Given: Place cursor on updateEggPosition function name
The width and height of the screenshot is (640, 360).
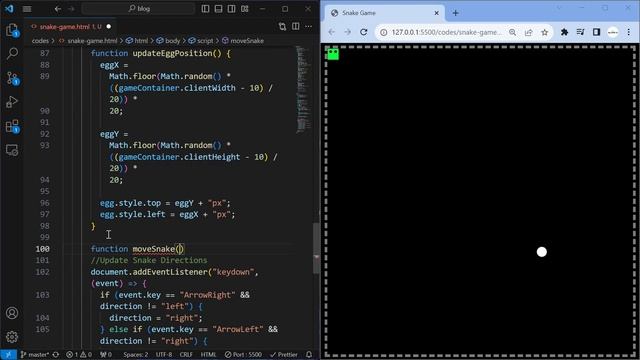Looking at the screenshot, I should (172, 53).
